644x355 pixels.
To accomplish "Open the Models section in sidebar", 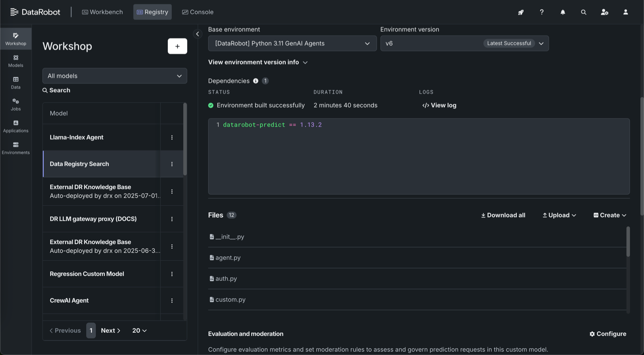I will pyautogui.click(x=16, y=61).
